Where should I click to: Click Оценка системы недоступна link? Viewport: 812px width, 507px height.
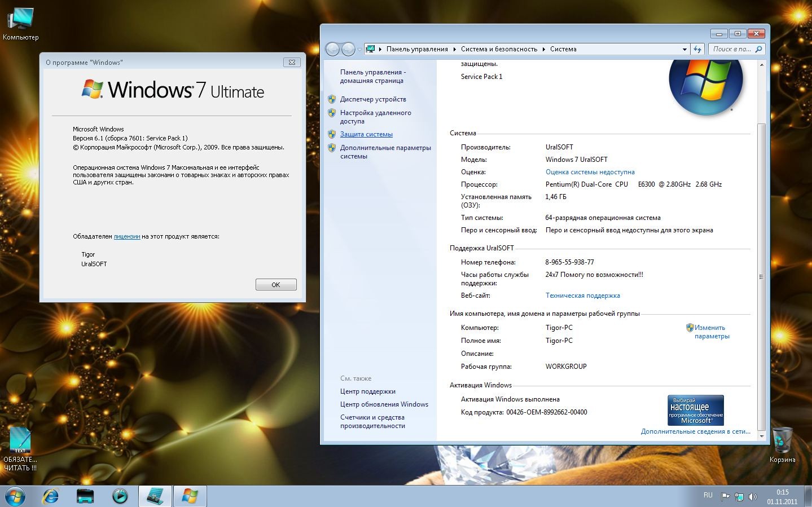(590, 172)
